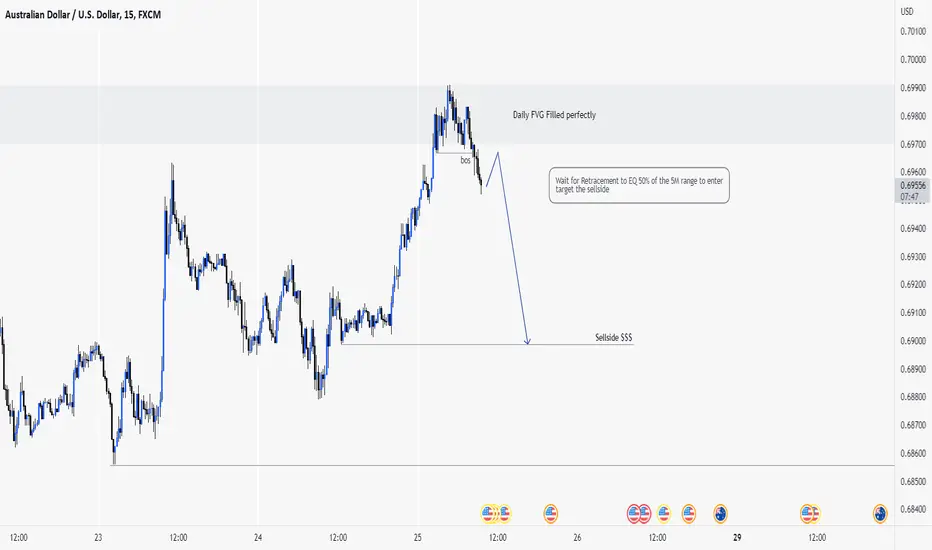This screenshot has height=550, width=932.
Task: Click the 0.70000 level on the price axis
Action: [x=913, y=59]
